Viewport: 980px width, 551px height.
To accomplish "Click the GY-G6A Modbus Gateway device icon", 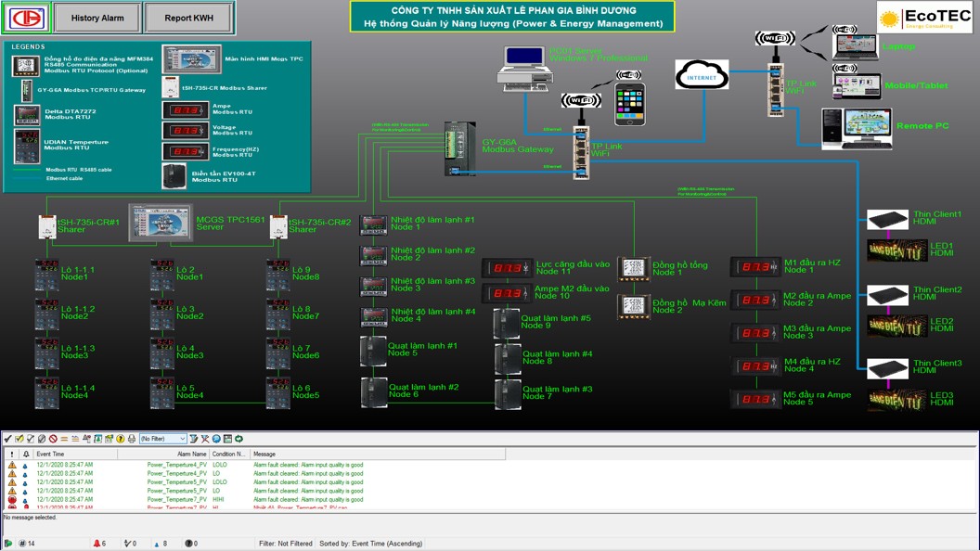I will [x=459, y=147].
